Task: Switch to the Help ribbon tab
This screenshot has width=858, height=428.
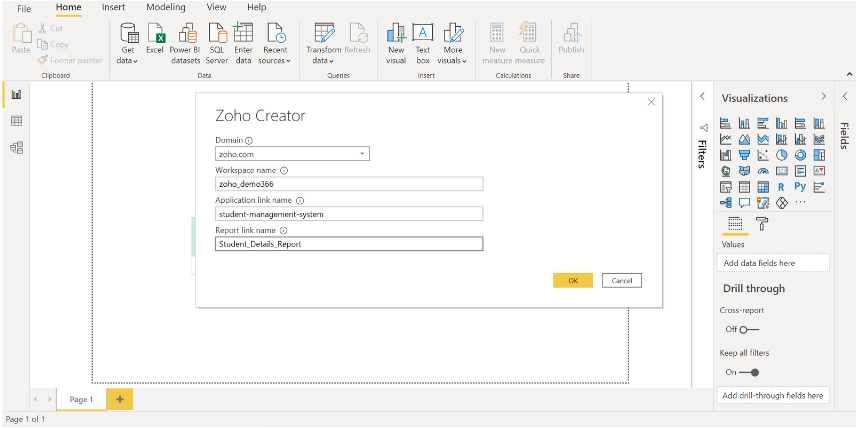Action: tap(257, 8)
